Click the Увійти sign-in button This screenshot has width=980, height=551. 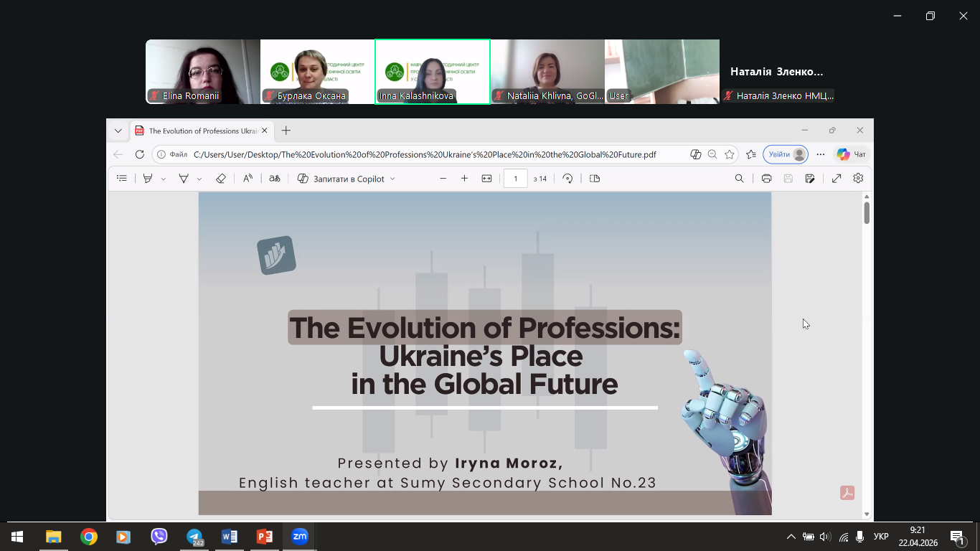pyautogui.click(x=786, y=154)
